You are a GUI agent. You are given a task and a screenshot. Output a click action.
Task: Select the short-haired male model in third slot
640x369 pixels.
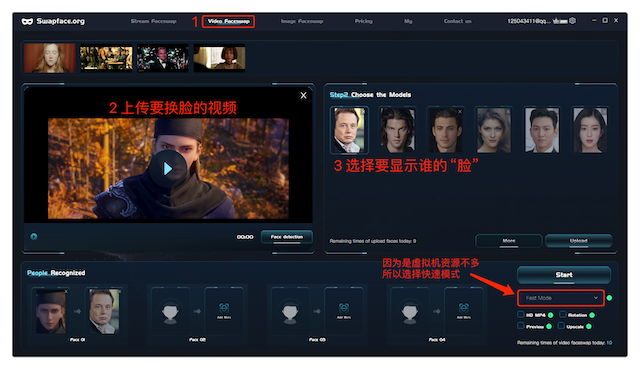pos(445,130)
